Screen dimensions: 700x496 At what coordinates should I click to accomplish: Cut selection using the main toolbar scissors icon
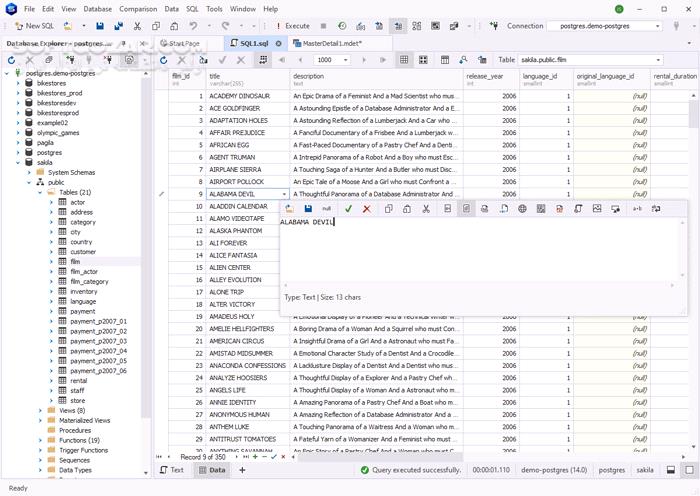click(137, 26)
